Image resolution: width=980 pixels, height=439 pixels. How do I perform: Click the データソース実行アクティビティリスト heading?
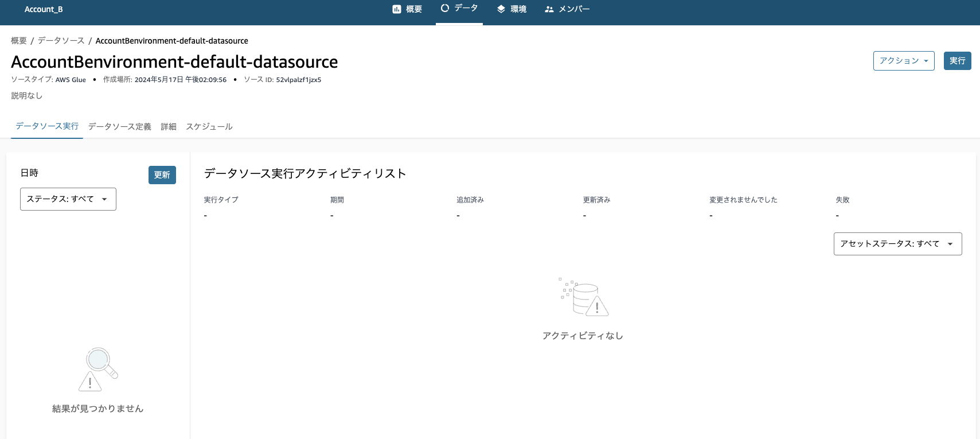click(x=305, y=173)
